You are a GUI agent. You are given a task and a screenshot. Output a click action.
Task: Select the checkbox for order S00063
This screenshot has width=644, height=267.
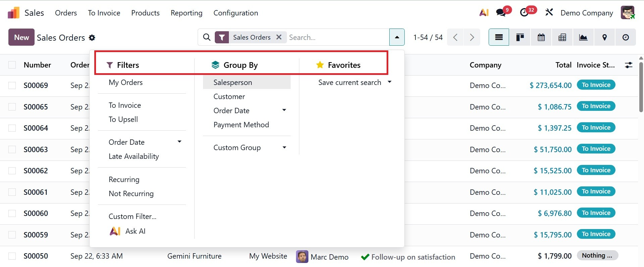[12, 149]
